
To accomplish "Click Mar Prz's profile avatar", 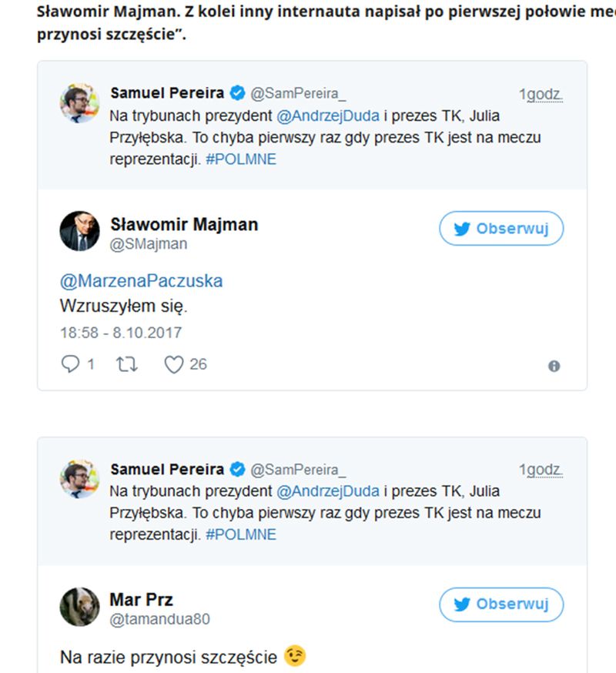I will [79, 606].
